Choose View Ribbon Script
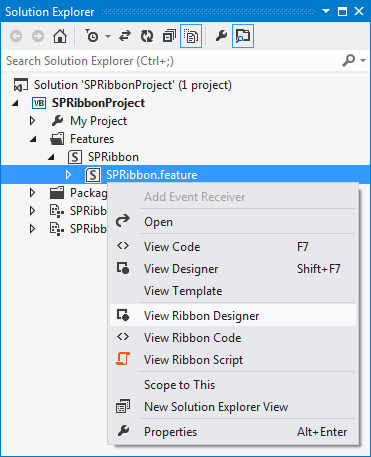Viewport: 371px width, 457px height. coord(233,360)
